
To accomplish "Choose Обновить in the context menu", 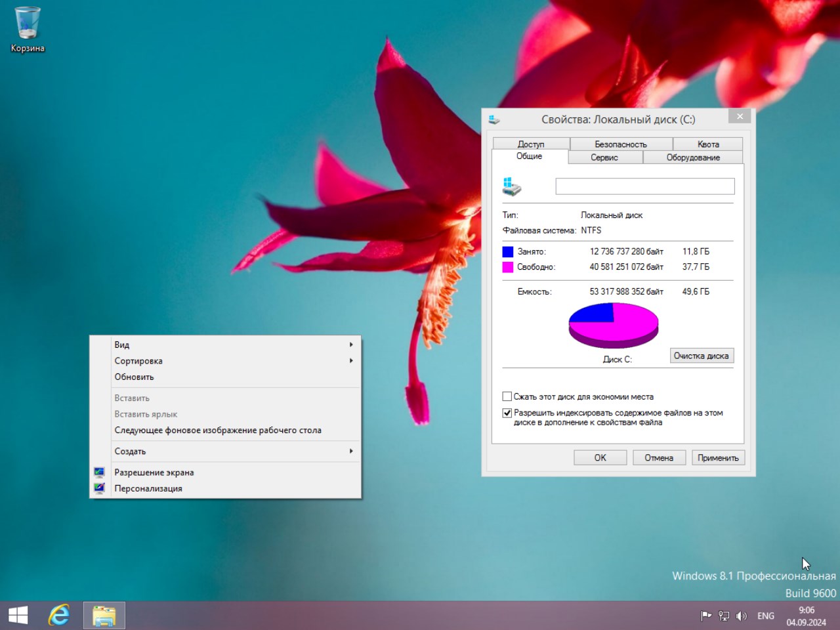I will [226, 377].
